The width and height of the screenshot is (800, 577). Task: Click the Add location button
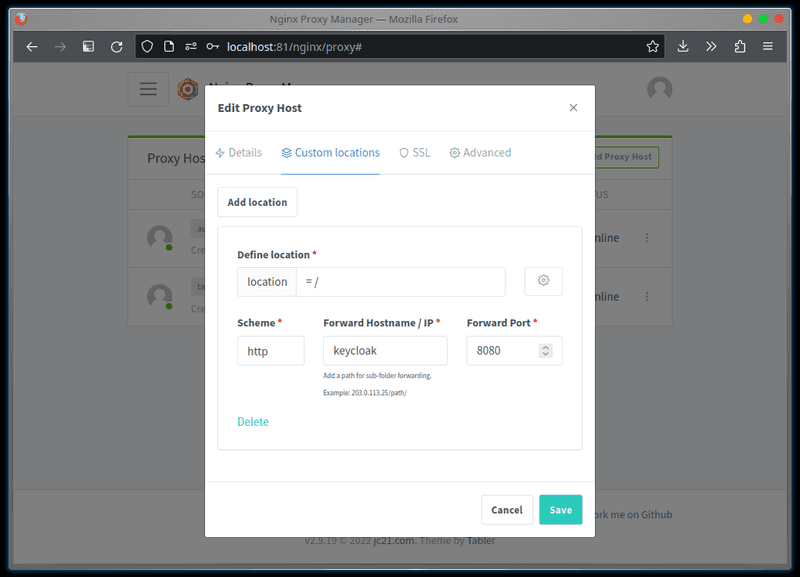coord(257,202)
